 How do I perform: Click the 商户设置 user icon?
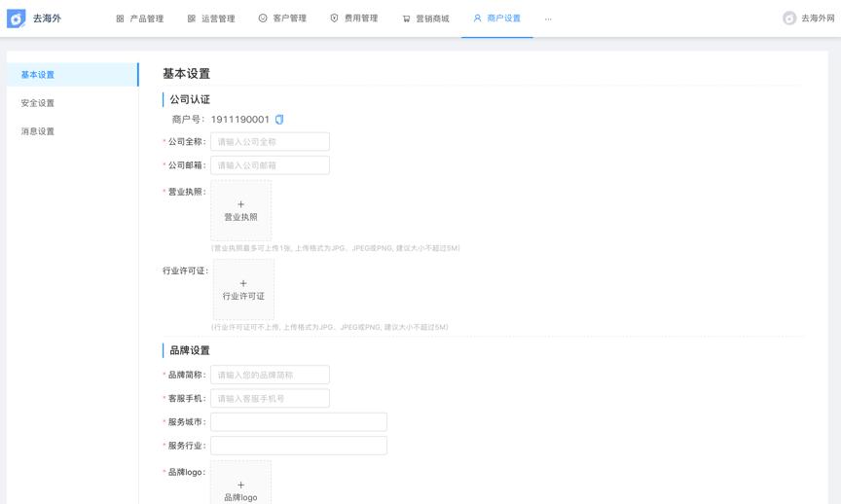click(x=477, y=18)
